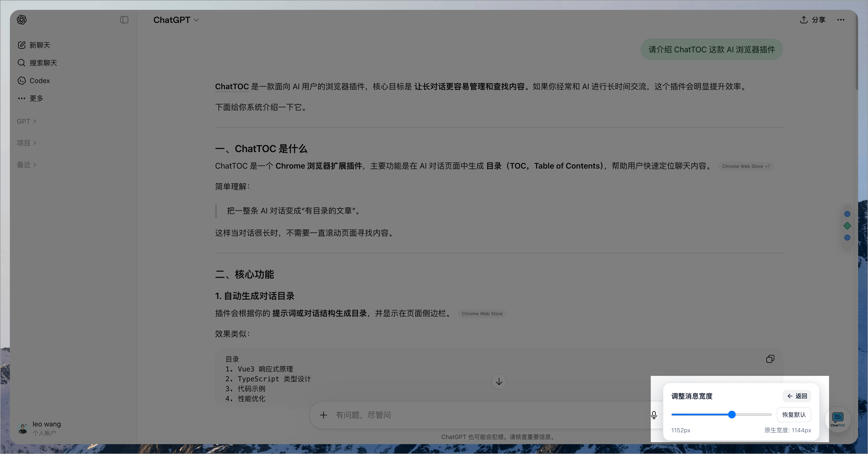
Task: Click the ChatGPT logo icon in sidebar
Action: [22, 20]
